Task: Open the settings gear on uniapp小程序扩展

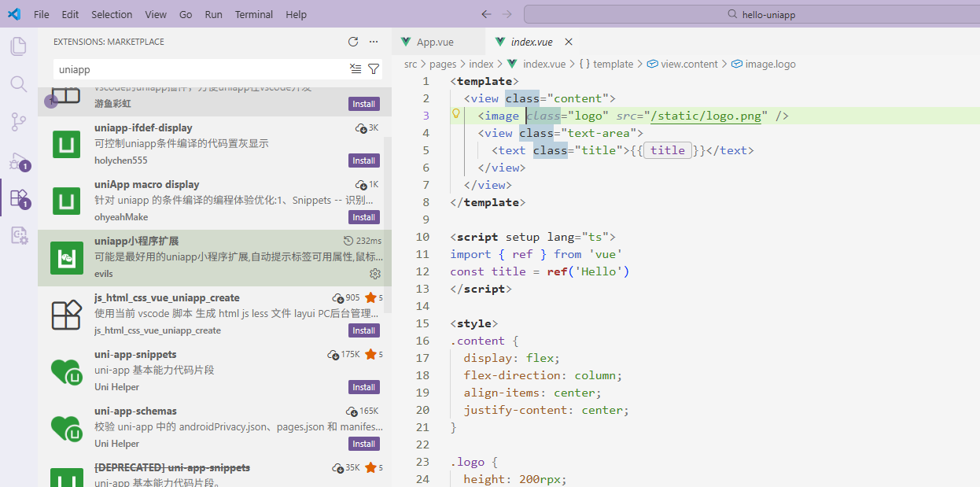Action: point(375,274)
